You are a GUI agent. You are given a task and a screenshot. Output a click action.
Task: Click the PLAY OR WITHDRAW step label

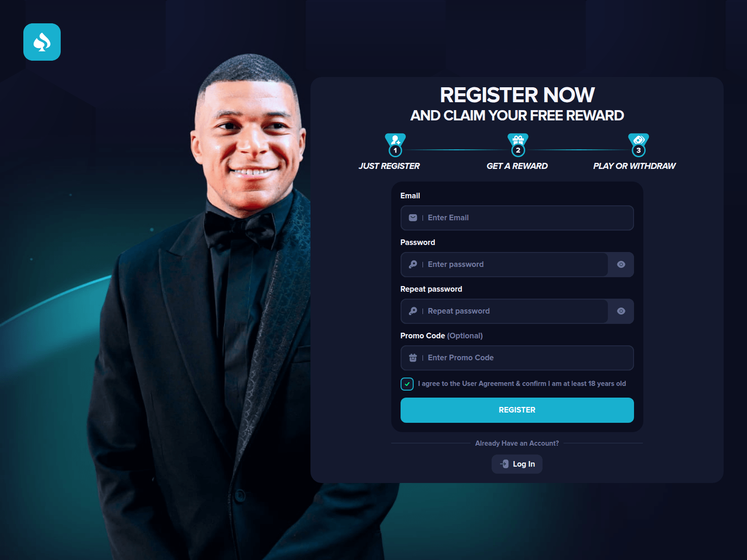(634, 166)
